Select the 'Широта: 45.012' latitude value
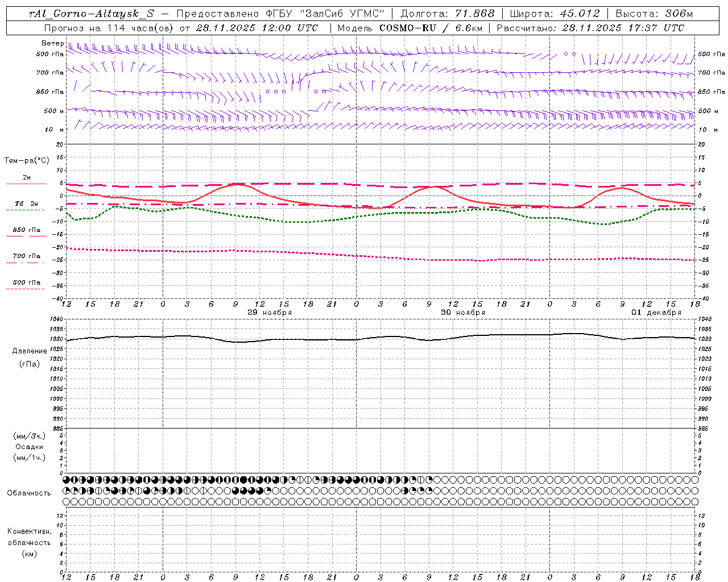This screenshot has width=728, height=582. [555, 14]
